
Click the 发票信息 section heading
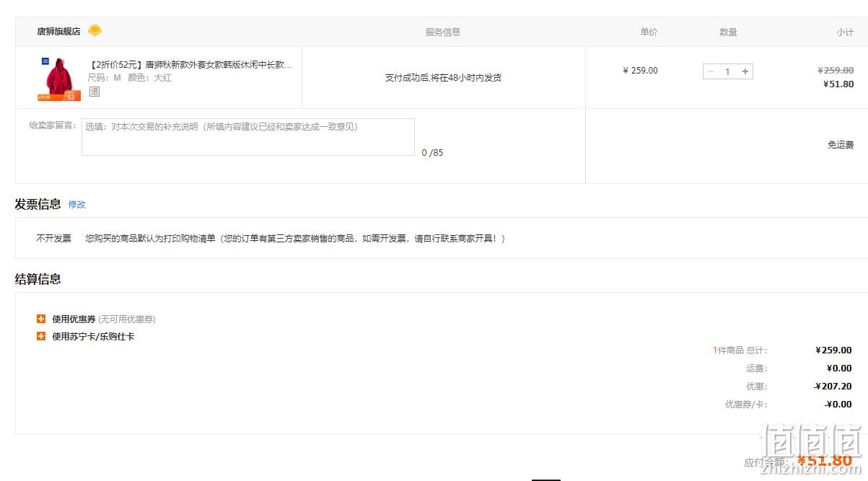[x=38, y=204]
